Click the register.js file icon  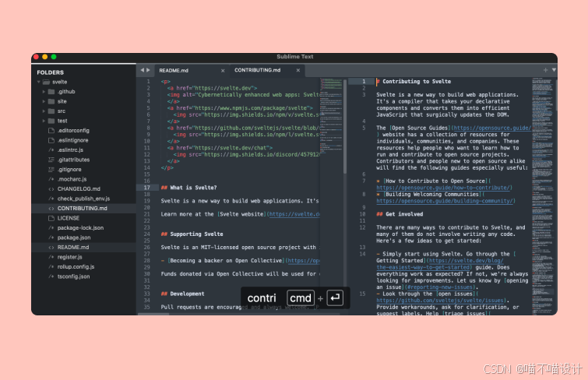[51, 257]
